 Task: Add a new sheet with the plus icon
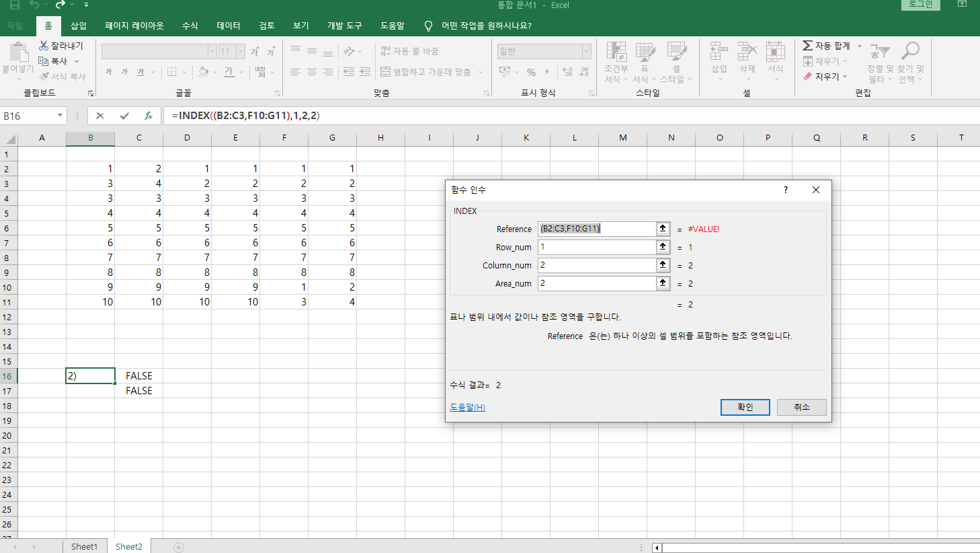(x=179, y=547)
